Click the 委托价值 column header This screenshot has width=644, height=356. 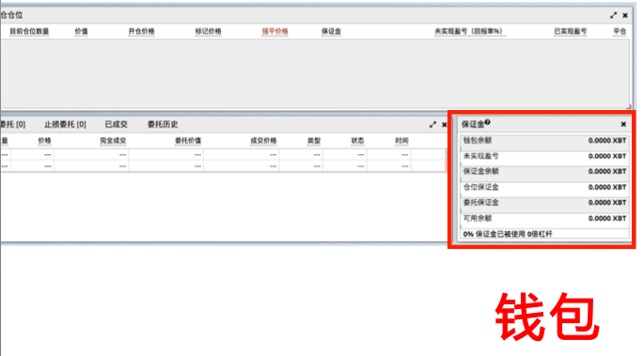click(x=188, y=141)
